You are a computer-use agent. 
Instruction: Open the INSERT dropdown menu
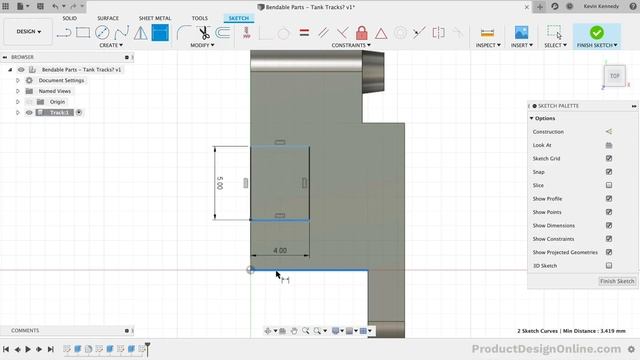[522, 45]
